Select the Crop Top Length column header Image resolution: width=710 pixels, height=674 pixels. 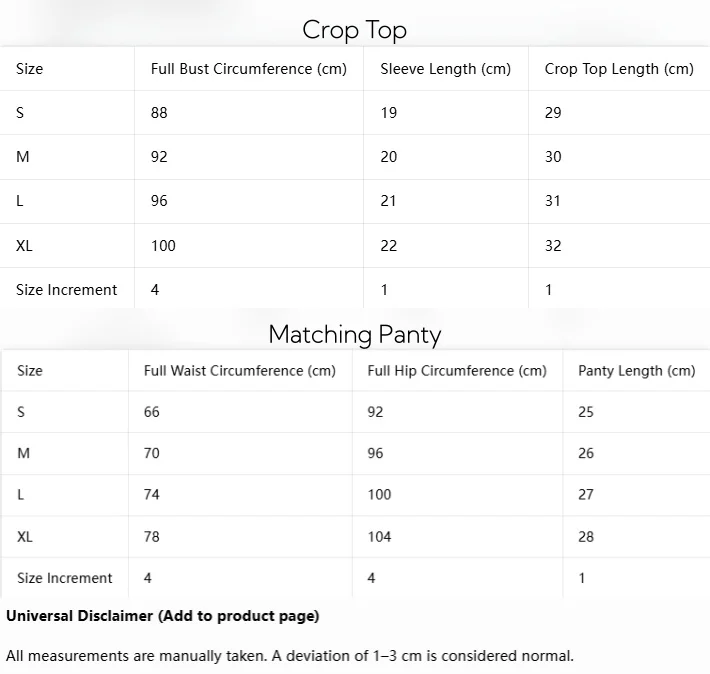tap(619, 69)
